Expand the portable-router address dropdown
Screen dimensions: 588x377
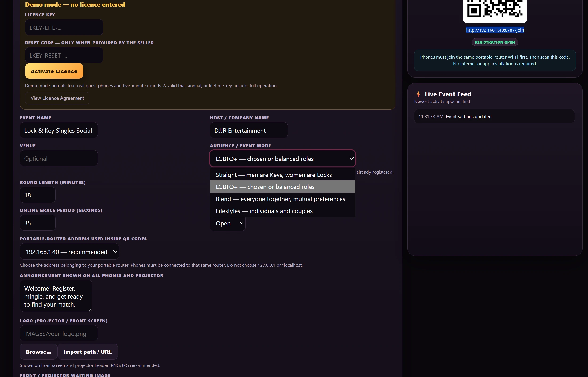coord(69,252)
